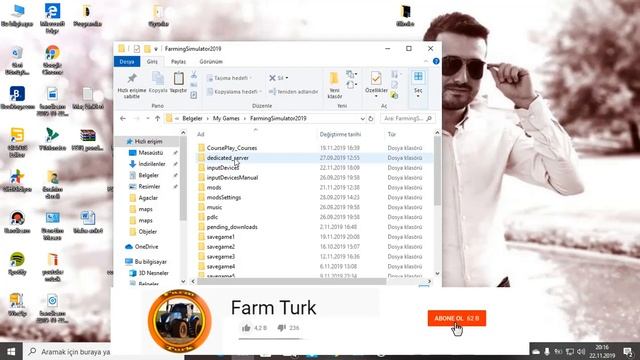Select Bu bilgisayar in the navigation pane
This screenshot has height=360, width=640.
pos(150,262)
